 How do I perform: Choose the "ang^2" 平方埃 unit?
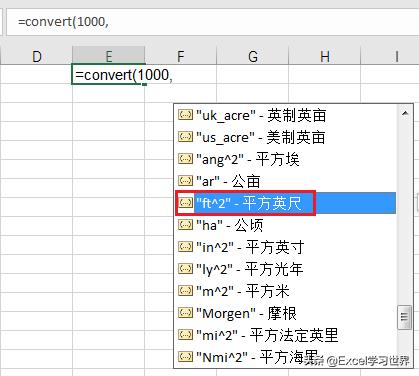pos(286,159)
